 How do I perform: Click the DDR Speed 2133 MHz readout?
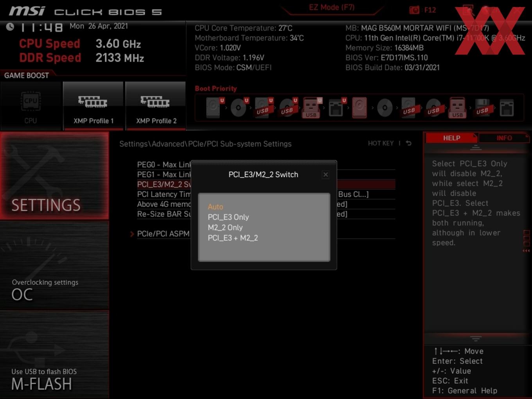tap(81, 58)
